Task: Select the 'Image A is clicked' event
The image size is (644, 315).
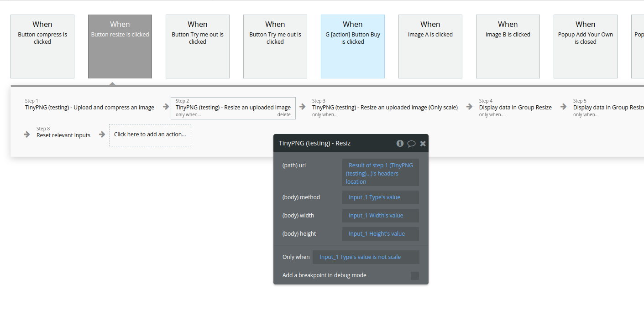Action: tap(430, 46)
